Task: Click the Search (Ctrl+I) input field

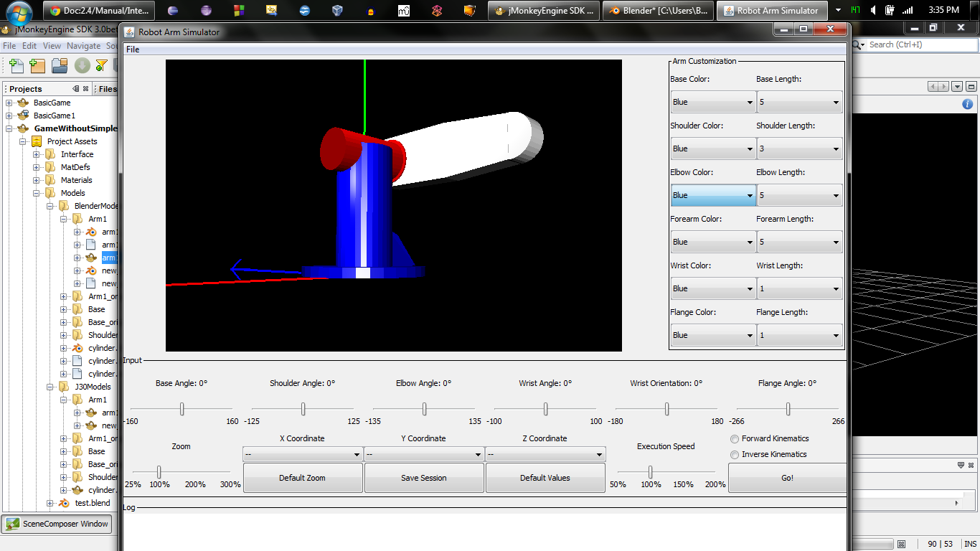Action: [x=920, y=44]
